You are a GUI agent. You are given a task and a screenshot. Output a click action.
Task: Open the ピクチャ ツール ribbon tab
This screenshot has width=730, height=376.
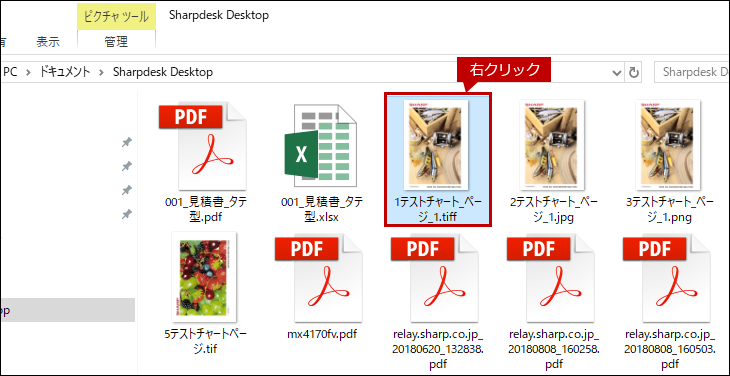click(x=116, y=17)
